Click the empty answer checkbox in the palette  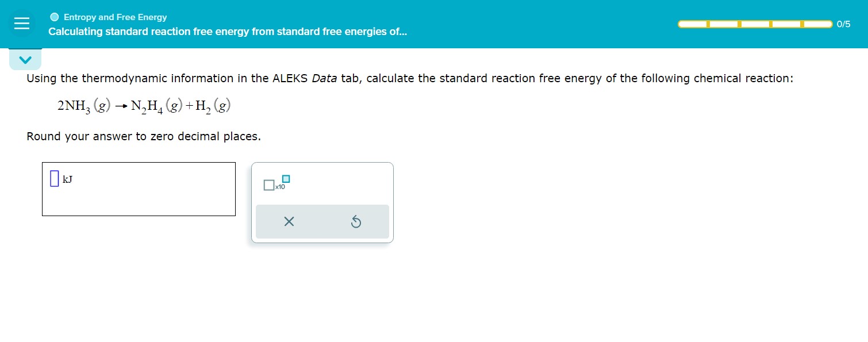click(x=268, y=185)
